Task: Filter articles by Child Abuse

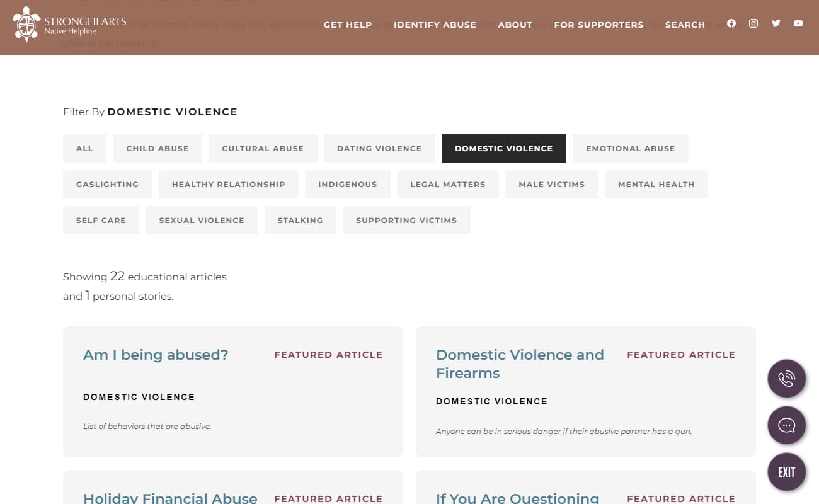Action: [157, 148]
